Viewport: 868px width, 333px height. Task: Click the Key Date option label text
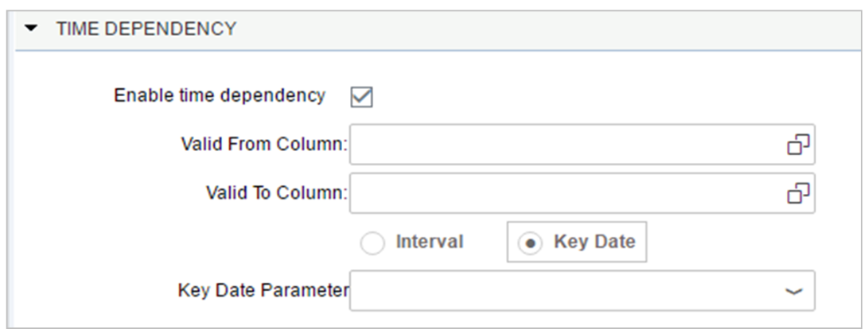(x=594, y=242)
